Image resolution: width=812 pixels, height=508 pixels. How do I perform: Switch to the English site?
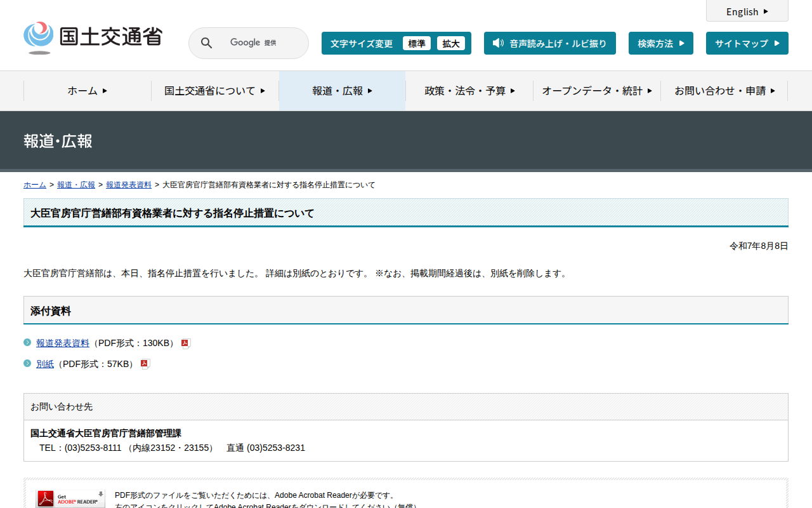pos(747,11)
